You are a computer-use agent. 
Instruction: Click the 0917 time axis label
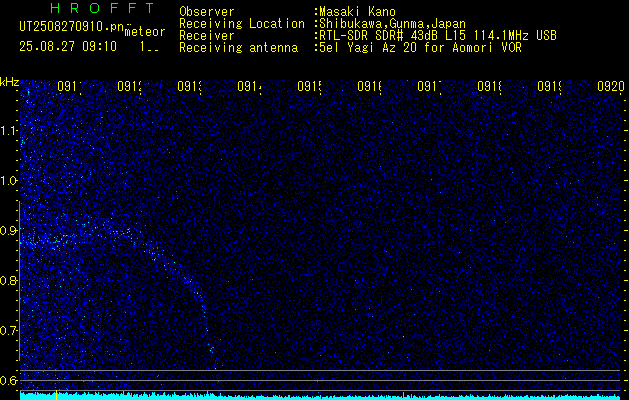tap(429, 87)
